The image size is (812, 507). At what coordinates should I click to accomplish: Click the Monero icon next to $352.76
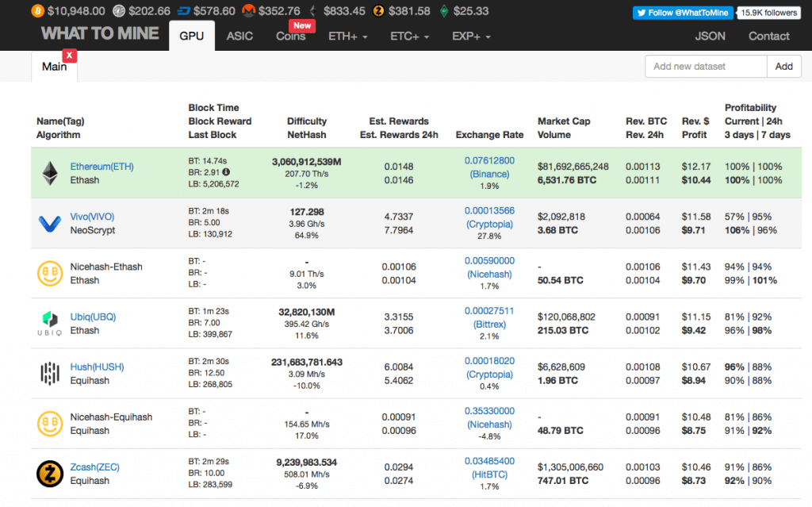point(248,11)
